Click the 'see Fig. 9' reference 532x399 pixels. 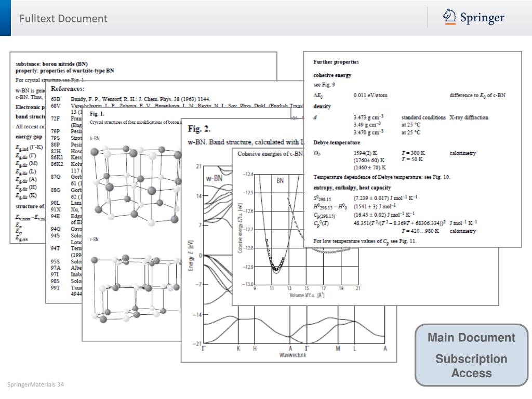pos(324,85)
